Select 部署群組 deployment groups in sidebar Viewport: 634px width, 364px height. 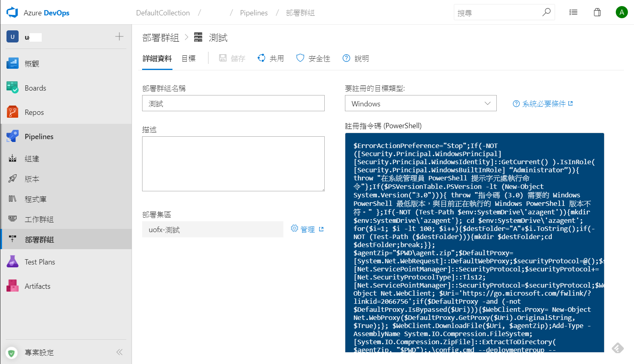pos(66,239)
